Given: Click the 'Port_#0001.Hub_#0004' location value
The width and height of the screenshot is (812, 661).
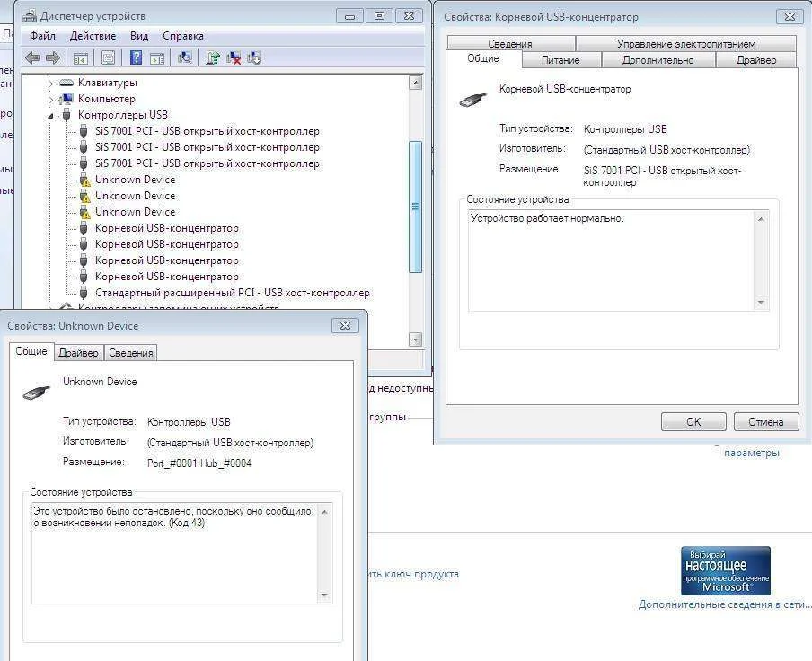Looking at the screenshot, I should 199,463.
